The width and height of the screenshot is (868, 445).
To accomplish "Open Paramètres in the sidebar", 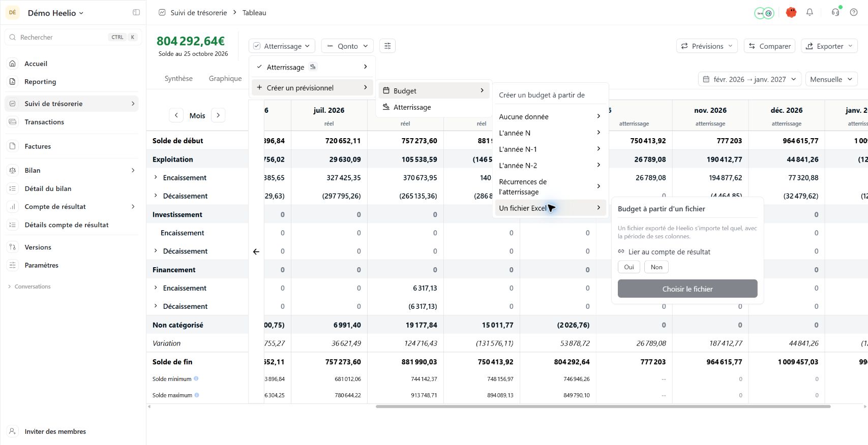I will [x=72, y=265].
